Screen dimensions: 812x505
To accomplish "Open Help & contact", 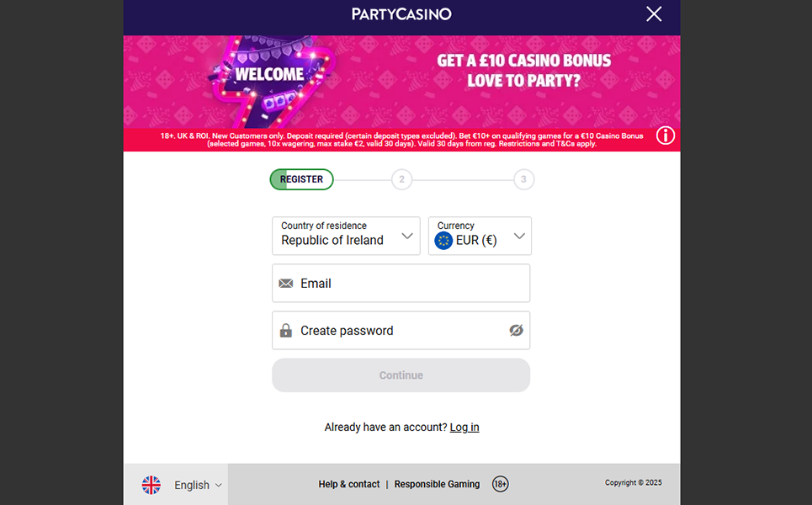I will [348, 484].
